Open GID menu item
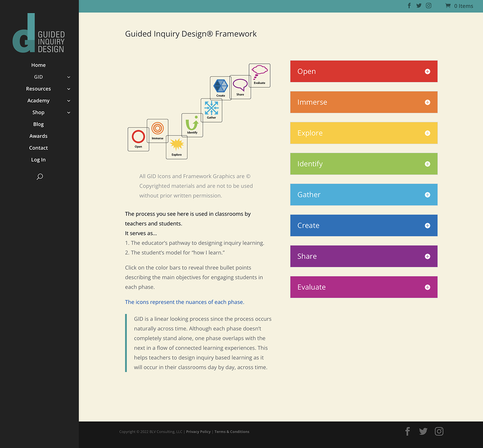Image resolution: width=483 pixels, height=448 pixels. tap(38, 77)
